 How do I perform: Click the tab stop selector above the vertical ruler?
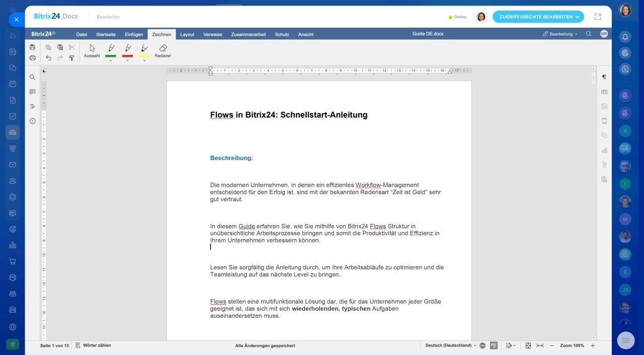coord(44,71)
